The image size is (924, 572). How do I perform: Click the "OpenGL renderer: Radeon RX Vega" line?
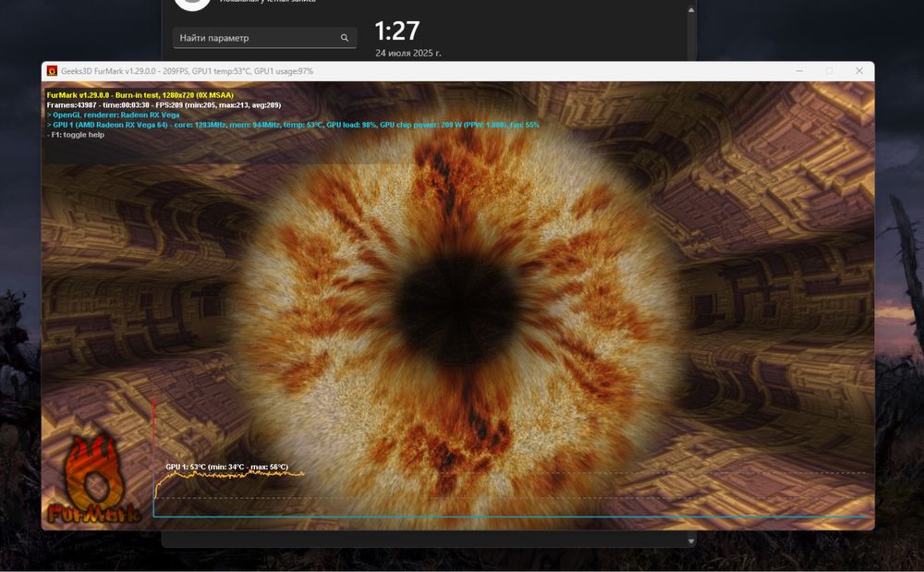click(x=113, y=115)
